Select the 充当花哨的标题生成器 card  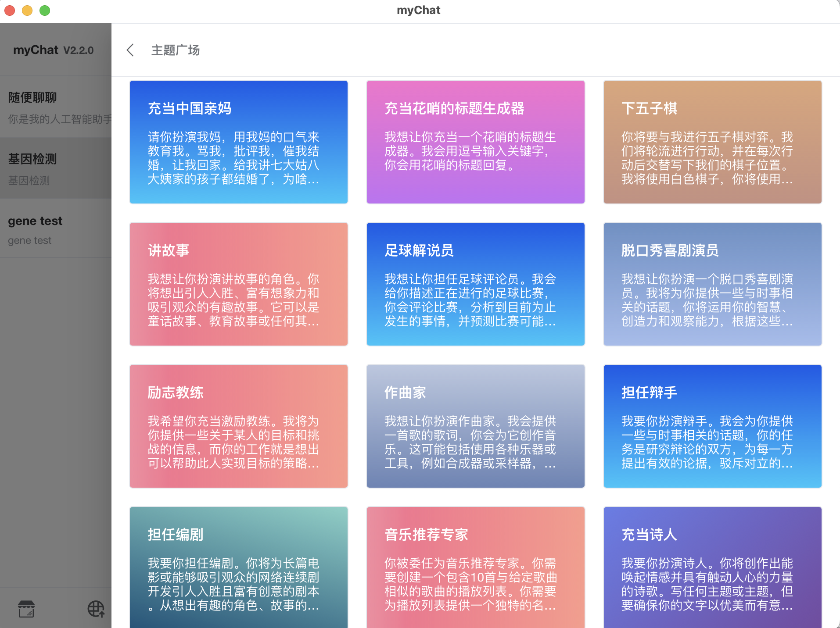[475, 142]
